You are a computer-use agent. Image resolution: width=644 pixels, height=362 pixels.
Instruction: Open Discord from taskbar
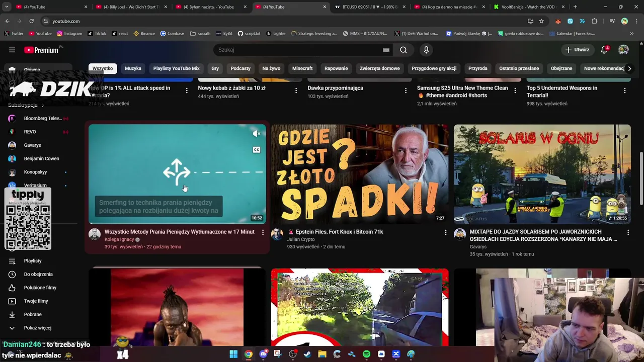[263, 354]
